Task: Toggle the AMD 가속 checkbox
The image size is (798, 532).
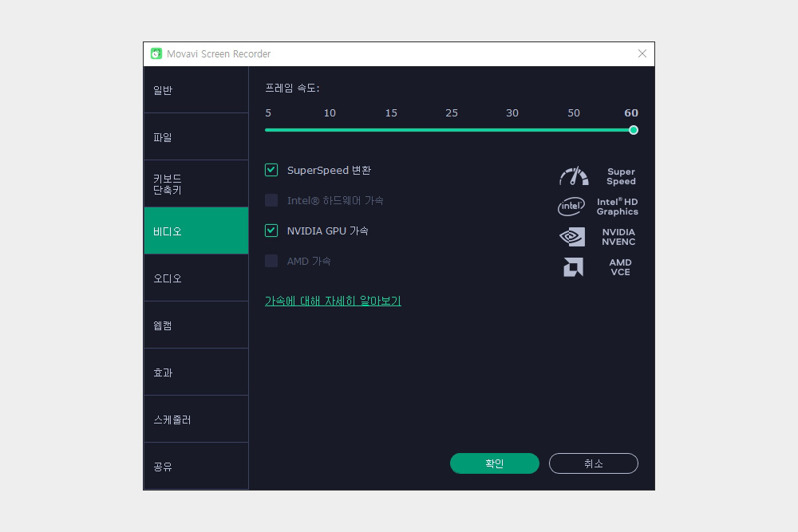Action: pyautogui.click(x=271, y=261)
